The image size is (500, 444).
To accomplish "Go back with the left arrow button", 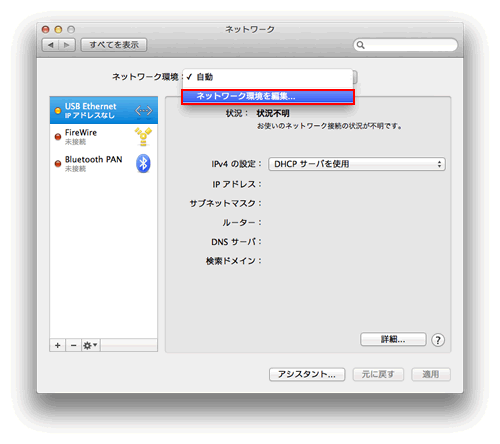I will point(50,45).
